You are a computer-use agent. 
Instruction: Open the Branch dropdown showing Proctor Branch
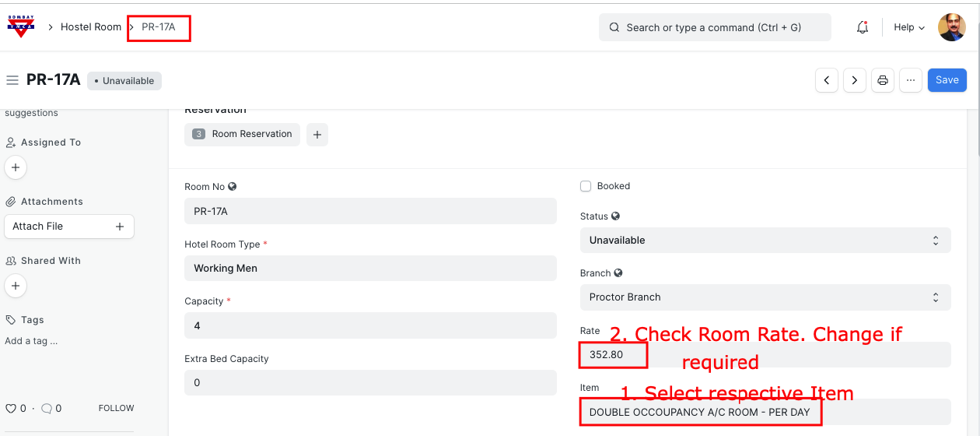[x=765, y=297]
